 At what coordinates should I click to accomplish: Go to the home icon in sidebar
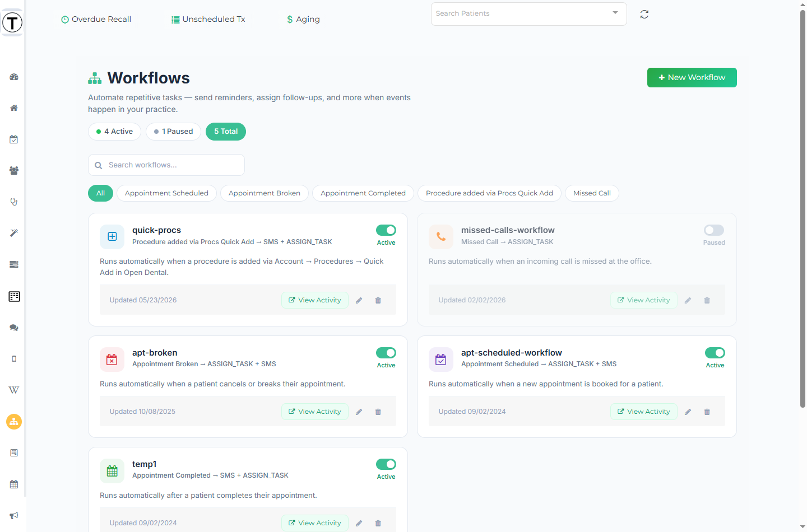point(14,108)
